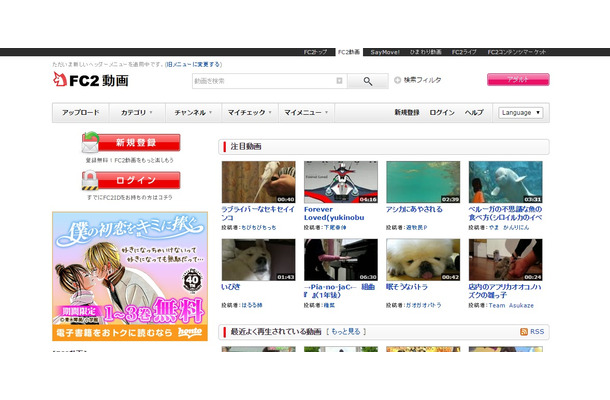Viewport: 610px width, 400px height.
Task: Open the アップロード menu item
Action: [x=81, y=112]
